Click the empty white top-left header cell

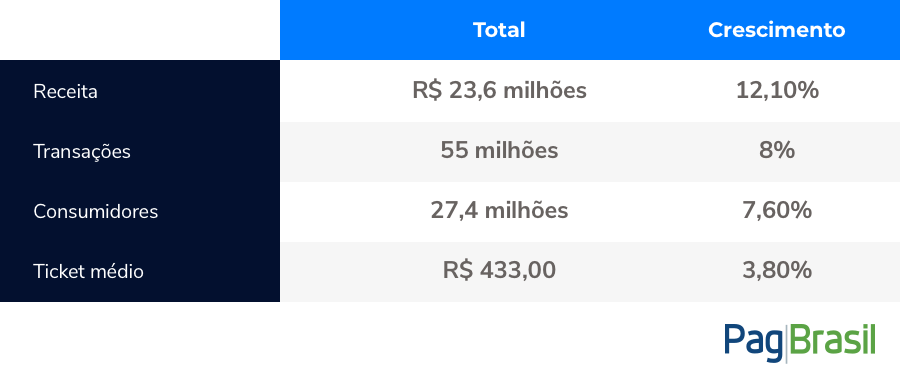[x=140, y=30]
